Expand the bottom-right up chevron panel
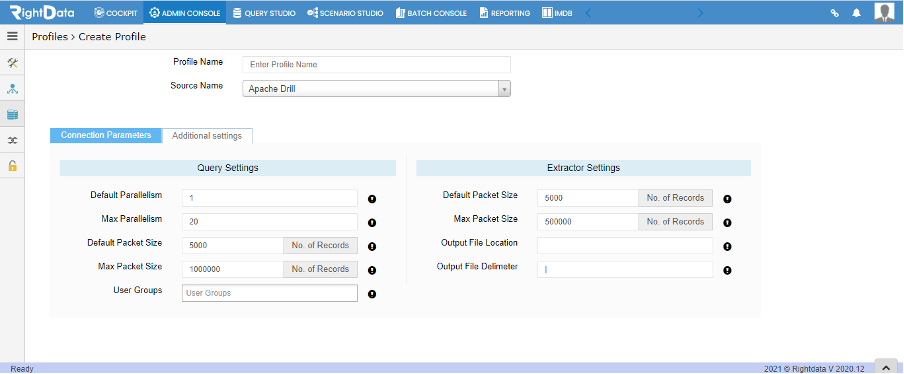This screenshot has width=904, height=374. click(x=886, y=368)
